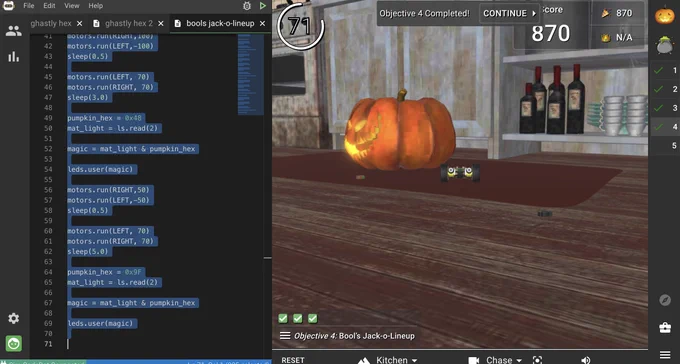Image resolution: width=680 pixels, height=364 pixels.
Task: Select objective 5 in sidebar
Action: pyautogui.click(x=673, y=145)
